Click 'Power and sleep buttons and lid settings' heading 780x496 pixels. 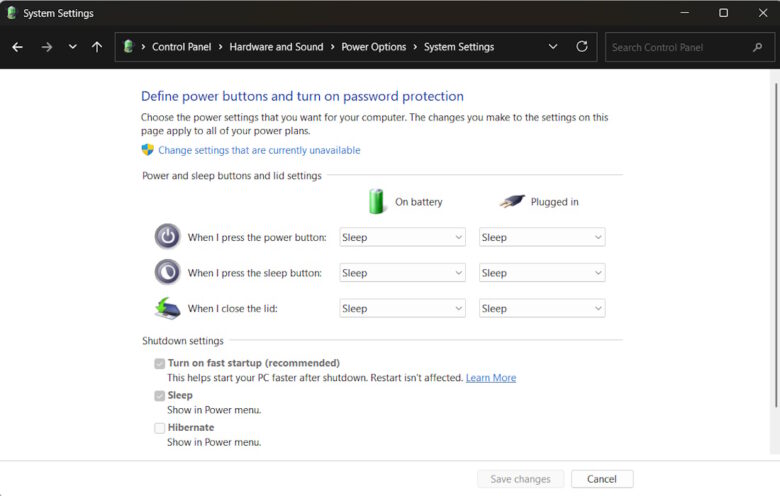[232, 176]
